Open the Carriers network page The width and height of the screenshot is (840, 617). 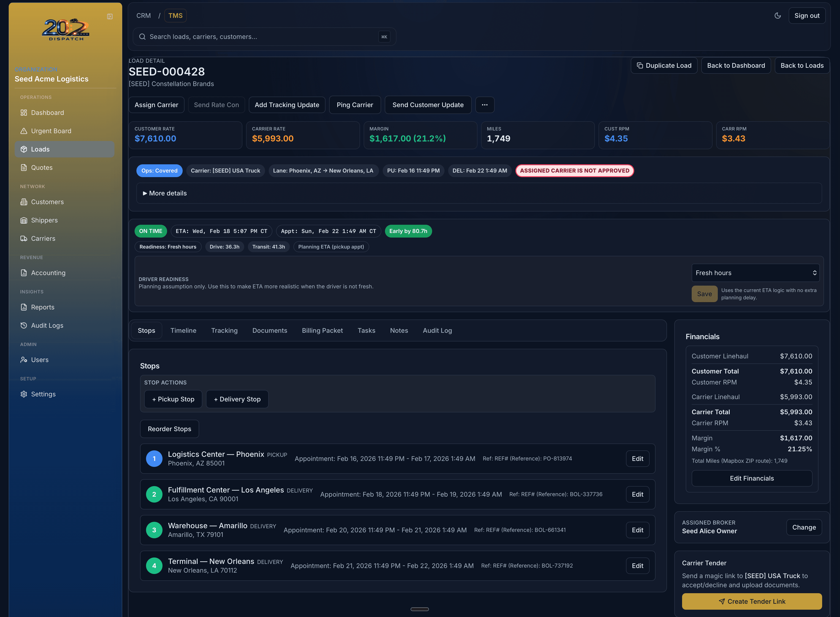click(x=43, y=238)
